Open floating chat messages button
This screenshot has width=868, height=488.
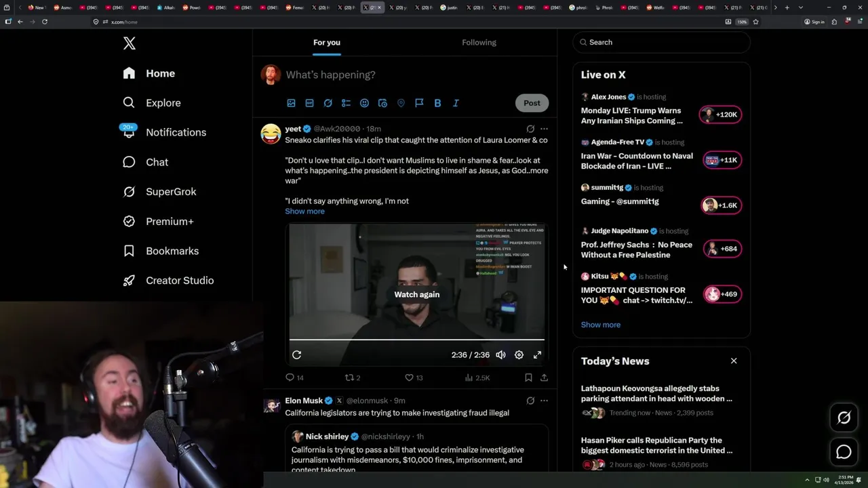pyautogui.click(x=844, y=451)
